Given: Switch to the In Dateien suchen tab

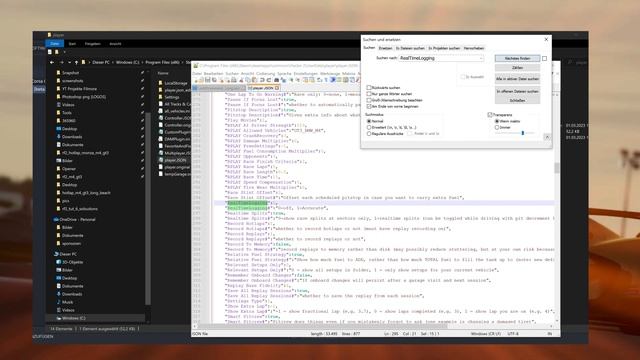Looking at the screenshot, I should tap(410, 48).
